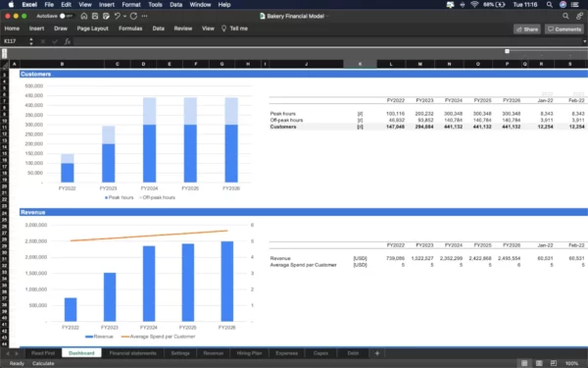
Task: Open search with the title bar magnifier icon
Action: [565, 16]
